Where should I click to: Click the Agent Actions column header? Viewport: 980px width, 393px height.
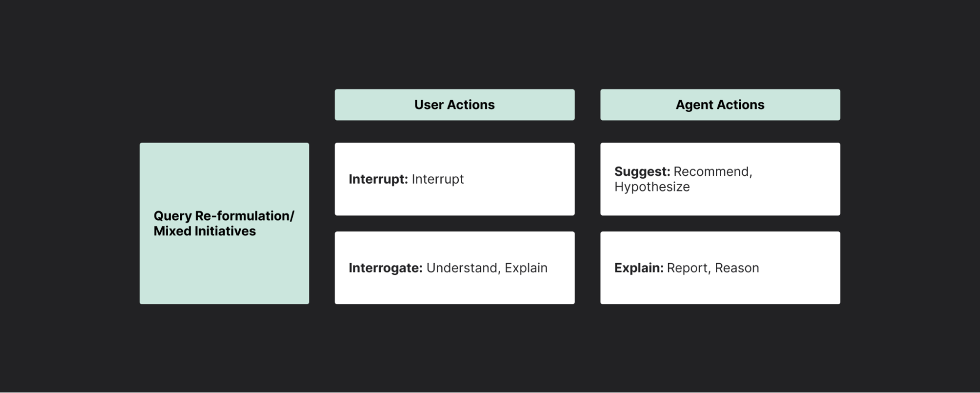[x=720, y=105]
